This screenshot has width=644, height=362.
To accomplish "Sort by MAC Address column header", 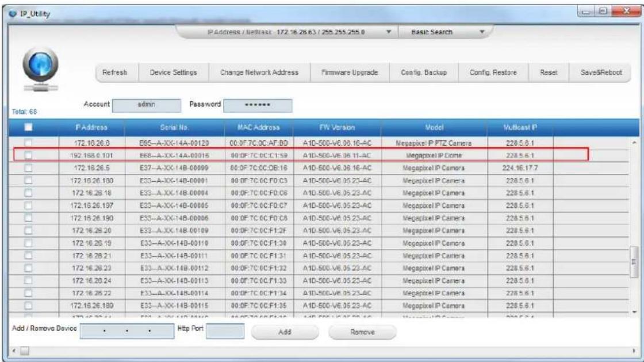I will click(x=259, y=127).
